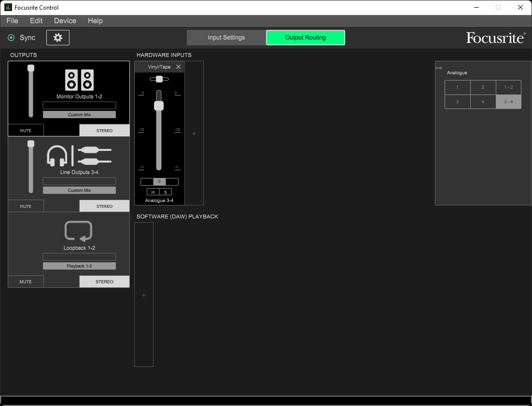Switch to the Output Routing tab
This screenshot has height=406, width=532.
306,38
